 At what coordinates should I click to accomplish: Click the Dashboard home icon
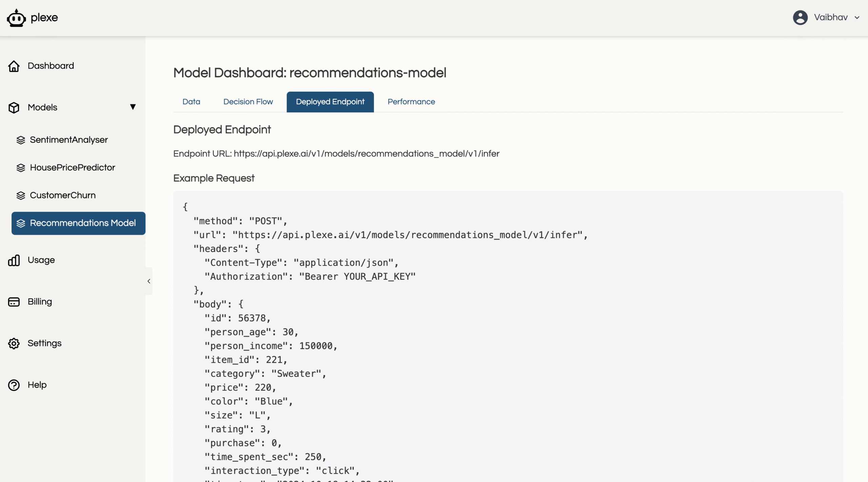point(14,66)
